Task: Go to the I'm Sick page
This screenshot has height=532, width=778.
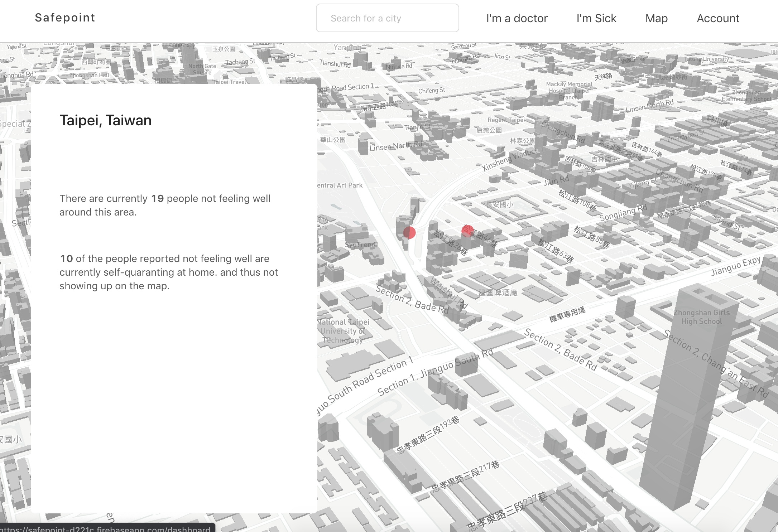Action: (x=596, y=18)
